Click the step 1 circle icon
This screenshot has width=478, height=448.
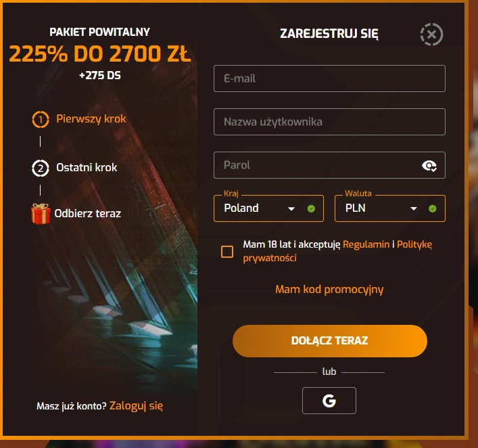(41, 119)
